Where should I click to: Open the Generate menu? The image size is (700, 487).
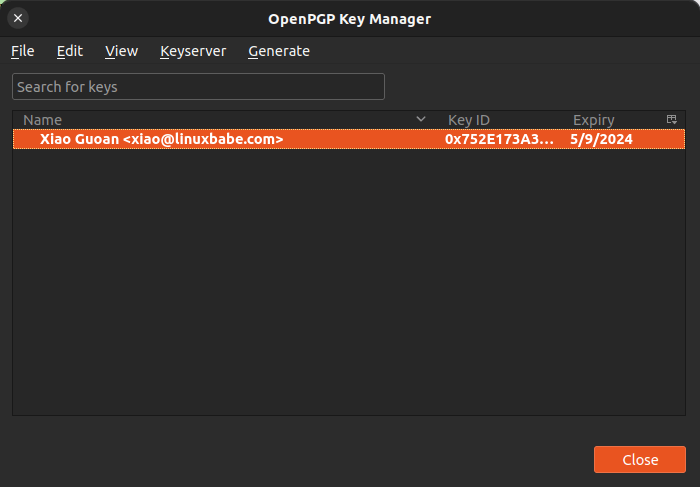[x=279, y=51]
